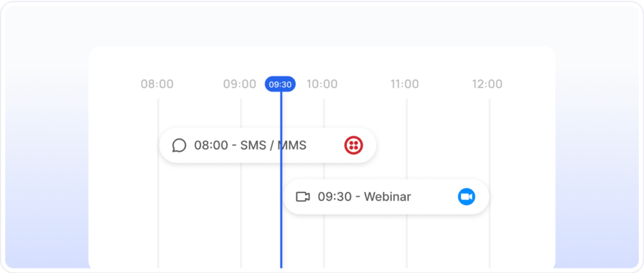The height and width of the screenshot is (273, 644).
Task: Click the 08:00 time label
Action: [157, 84]
